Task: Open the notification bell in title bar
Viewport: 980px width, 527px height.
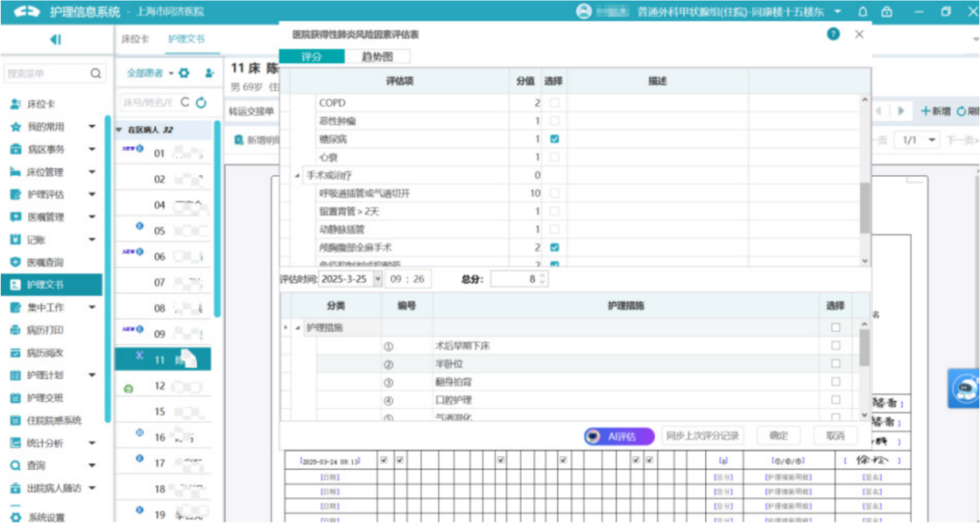Action: click(x=862, y=12)
